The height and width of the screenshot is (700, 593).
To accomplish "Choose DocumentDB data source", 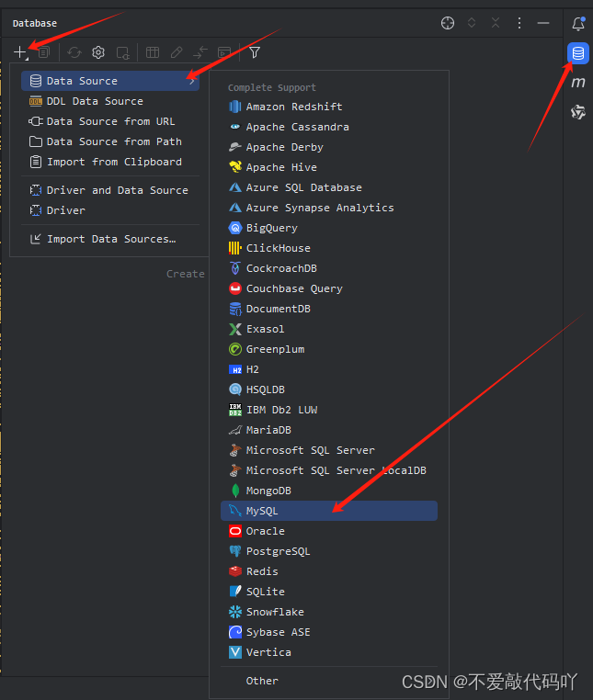I will pos(329,309).
